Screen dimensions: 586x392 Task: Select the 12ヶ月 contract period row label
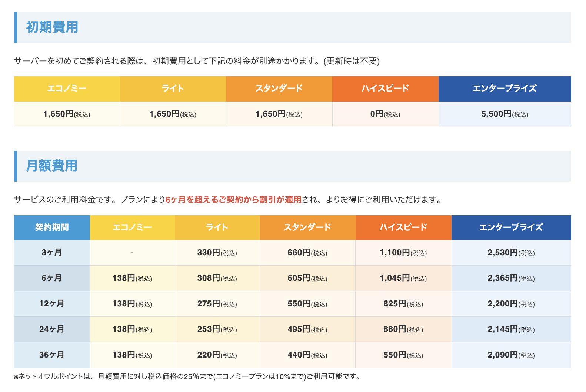coord(52,304)
